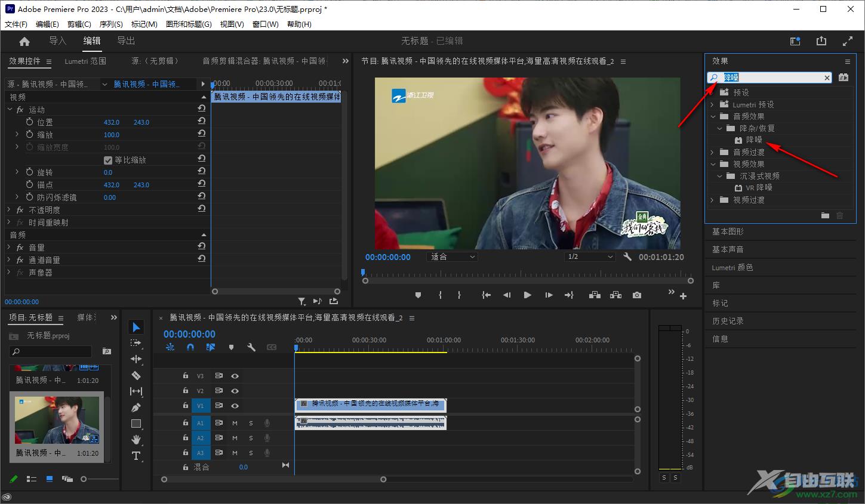The height and width of the screenshot is (504, 865).
Task: Toggle stopwatch animation for 位置
Action: (x=29, y=122)
